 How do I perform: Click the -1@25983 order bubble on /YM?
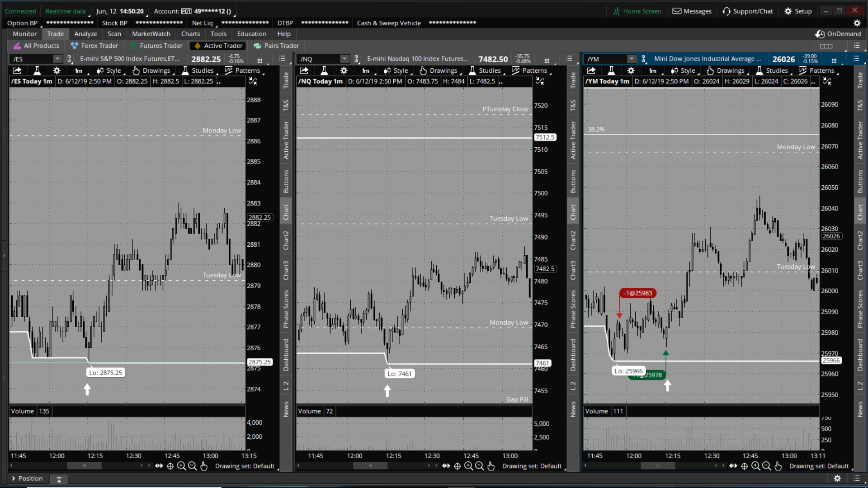click(x=637, y=293)
